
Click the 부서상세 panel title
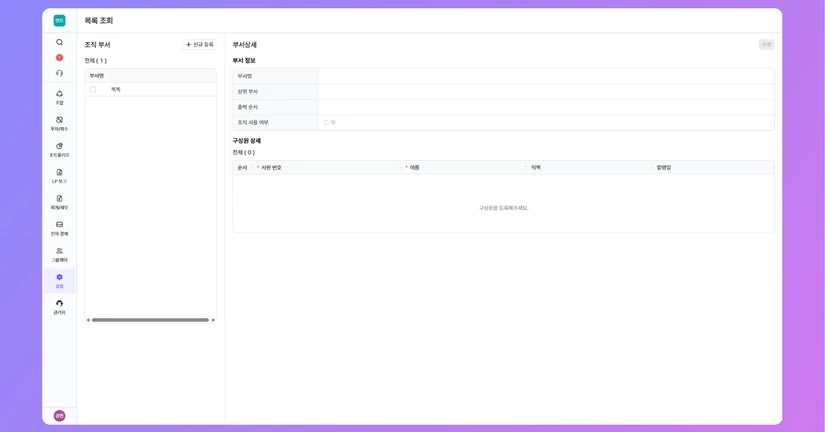click(x=245, y=45)
